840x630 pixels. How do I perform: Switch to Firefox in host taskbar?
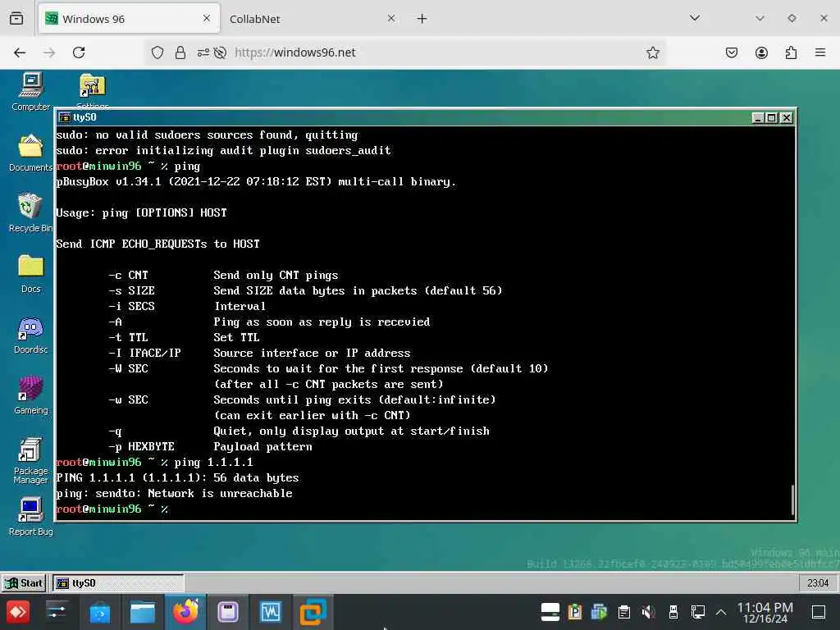point(185,611)
